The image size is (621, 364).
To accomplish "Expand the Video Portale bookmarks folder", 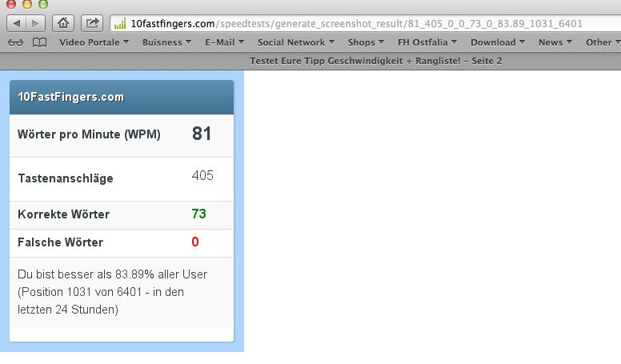I will pyautogui.click(x=94, y=42).
